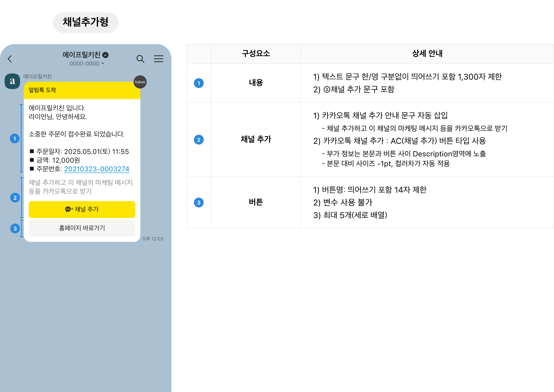Image resolution: width=554 pixels, height=392 pixels.
Task: Click the back arrow in chat header
Action: pos(10,59)
